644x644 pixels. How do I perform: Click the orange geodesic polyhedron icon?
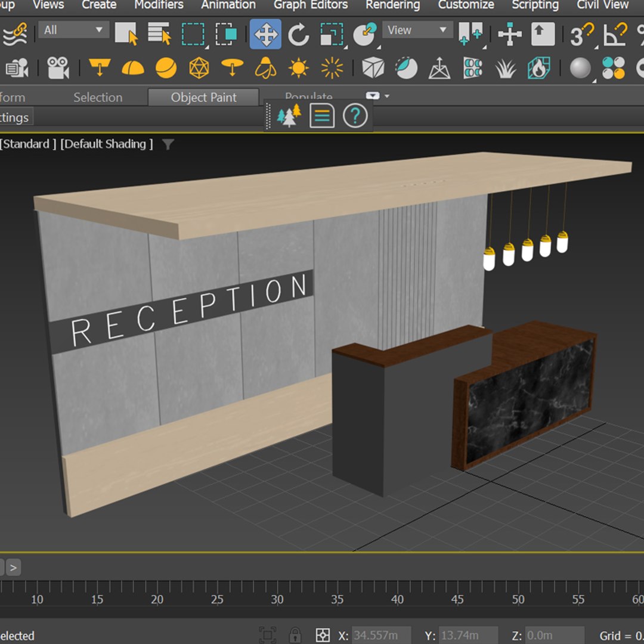[x=199, y=68]
